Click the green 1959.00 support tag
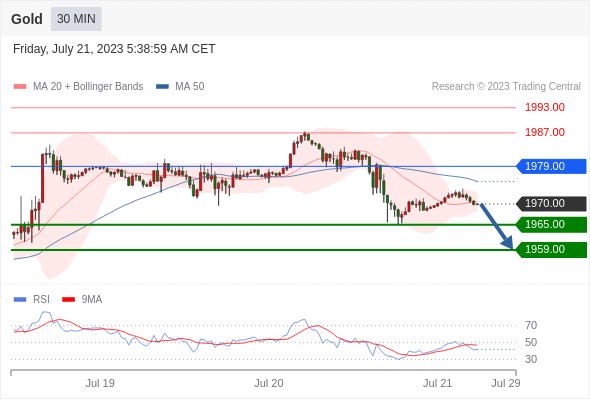The height and width of the screenshot is (400, 590). coord(551,249)
